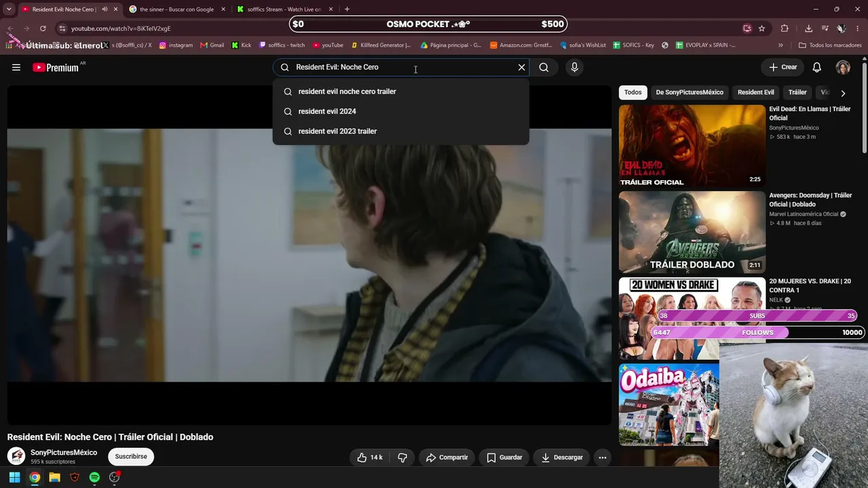This screenshot has height=488, width=868.
Task: Dislike the video with thumbs down
Action: coord(402,457)
